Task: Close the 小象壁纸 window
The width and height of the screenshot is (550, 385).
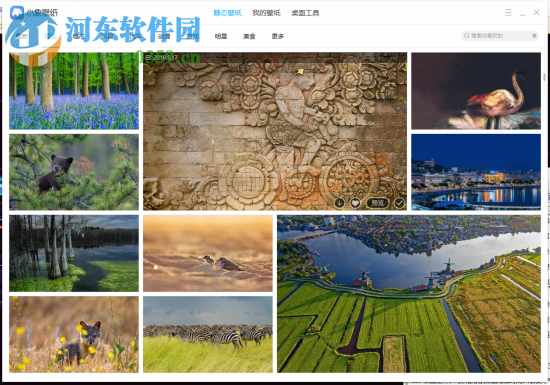Action: 536,13
